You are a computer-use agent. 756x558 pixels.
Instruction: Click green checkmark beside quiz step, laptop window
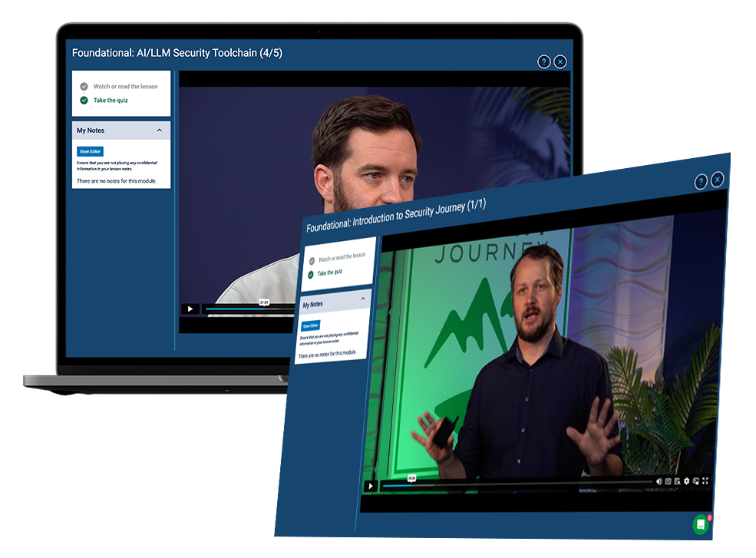click(84, 101)
